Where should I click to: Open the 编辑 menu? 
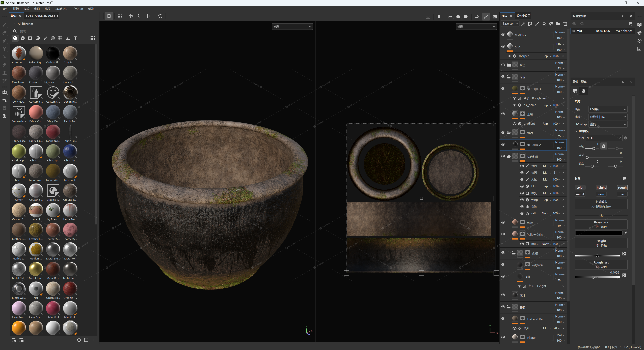[x=16, y=9]
